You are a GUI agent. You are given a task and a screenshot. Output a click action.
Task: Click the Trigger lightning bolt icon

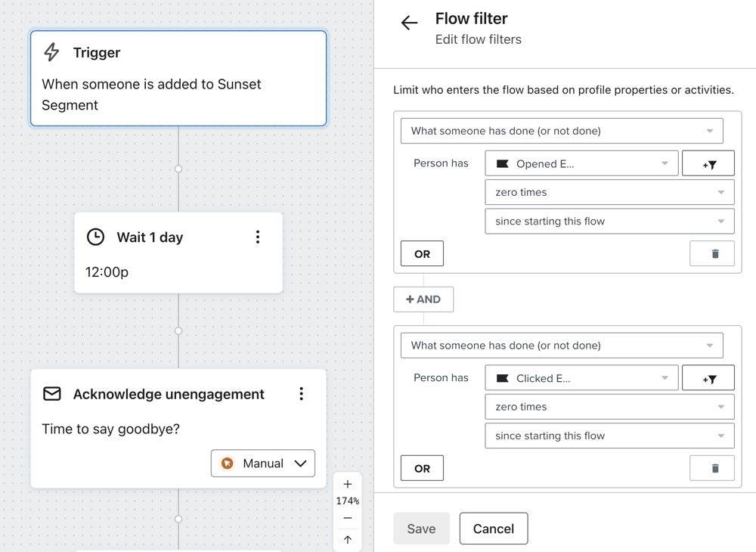pos(51,52)
